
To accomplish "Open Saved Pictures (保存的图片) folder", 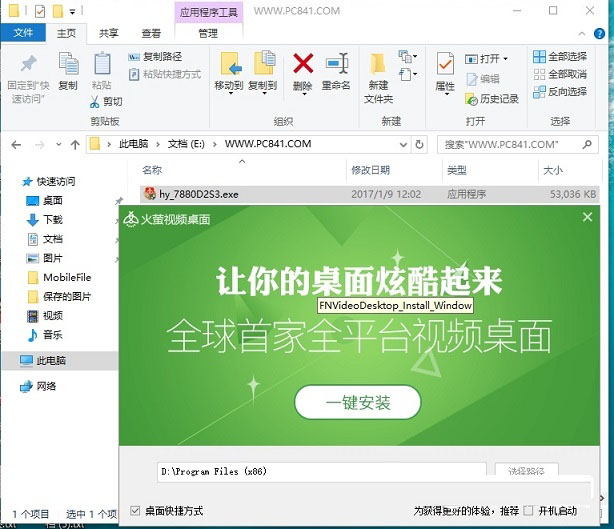I will pyautogui.click(x=60, y=296).
